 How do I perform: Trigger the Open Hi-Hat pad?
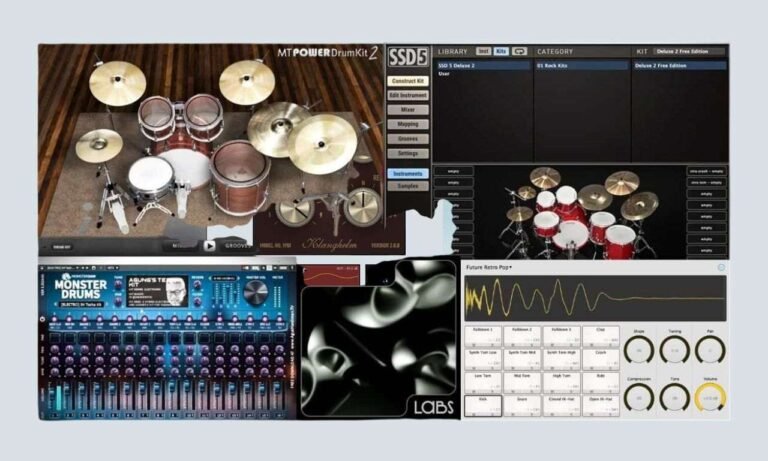click(x=600, y=406)
